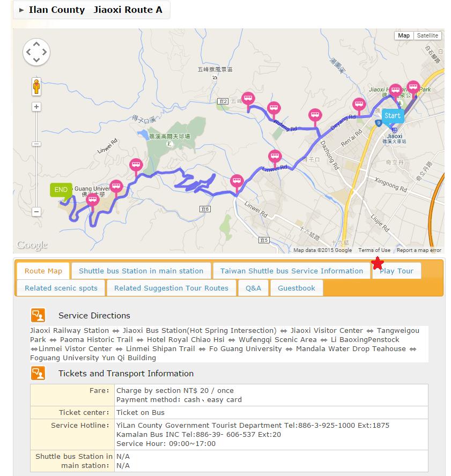Screen dimensions: 451x476
Task: Click the Service Directions orange icon
Action: 38,315
